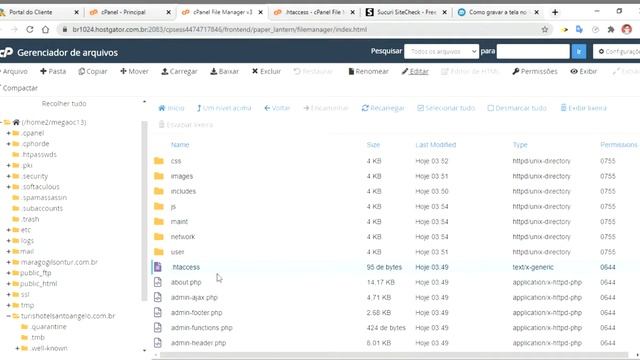Screen dimensions: 640x360
Task: Click Recarregar to refresh listing
Action: [383, 108]
